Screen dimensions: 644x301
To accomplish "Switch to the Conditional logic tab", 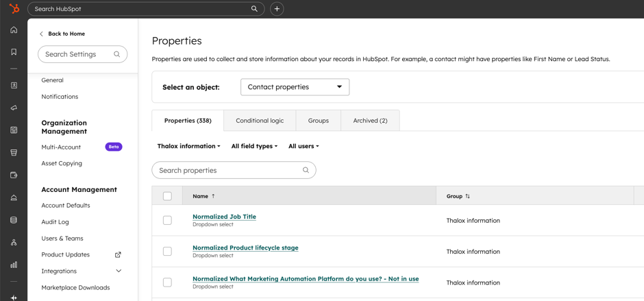I will click(x=260, y=121).
